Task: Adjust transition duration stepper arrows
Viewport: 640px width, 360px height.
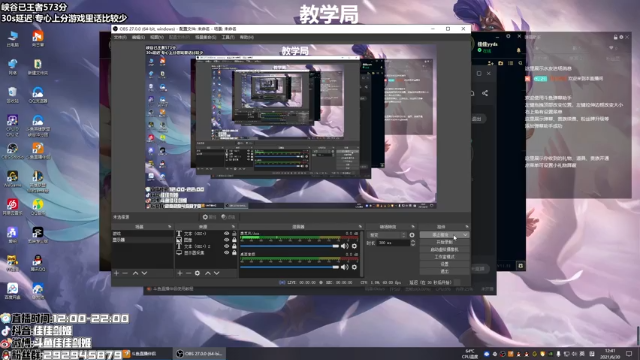Action: [x=413, y=243]
